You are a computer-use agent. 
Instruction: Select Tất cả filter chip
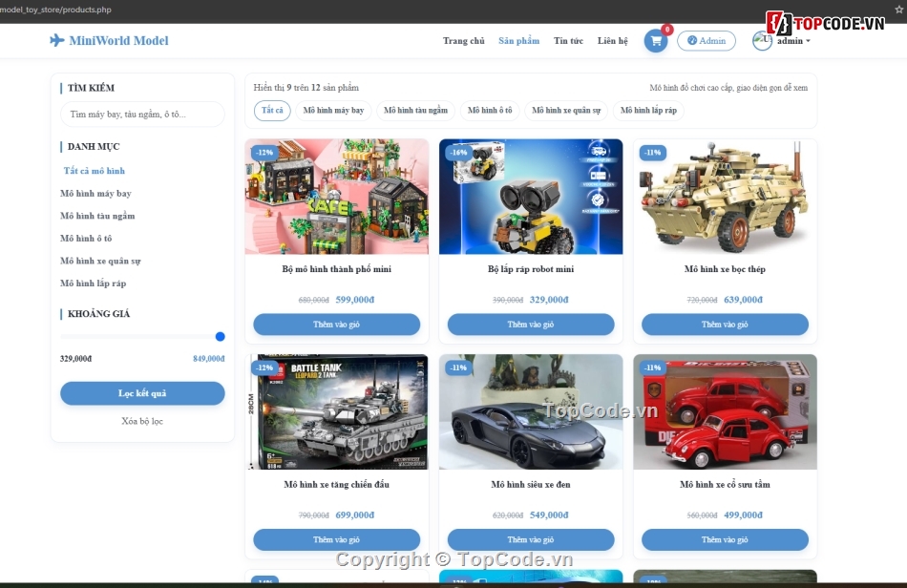[x=272, y=110]
